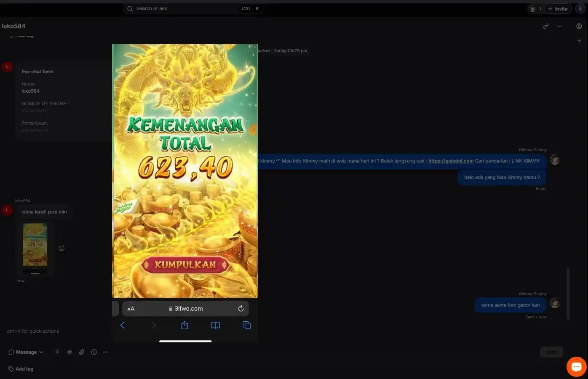
Task: Click the Invite button in the top bar
Action: [558, 8]
